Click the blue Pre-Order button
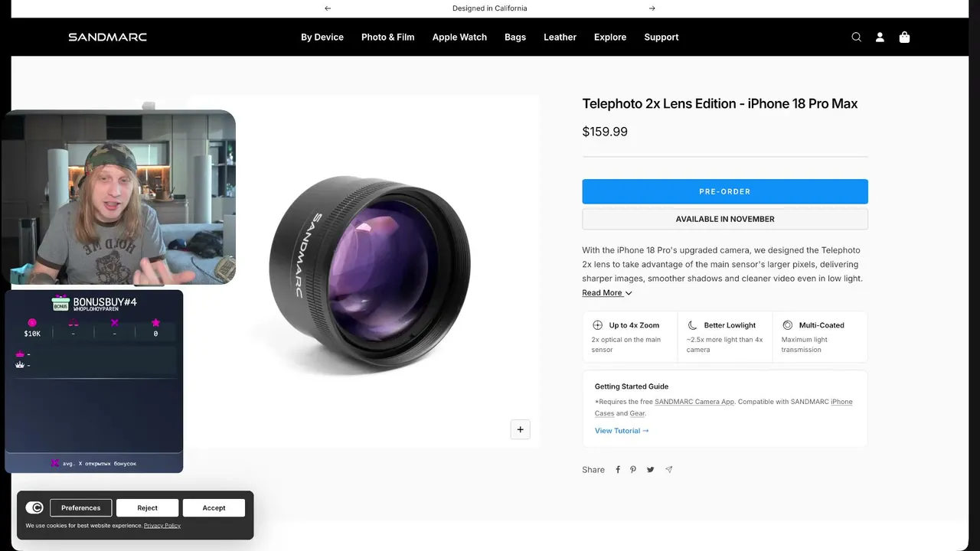This screenshot has height=551, width=980. (725, 191)
